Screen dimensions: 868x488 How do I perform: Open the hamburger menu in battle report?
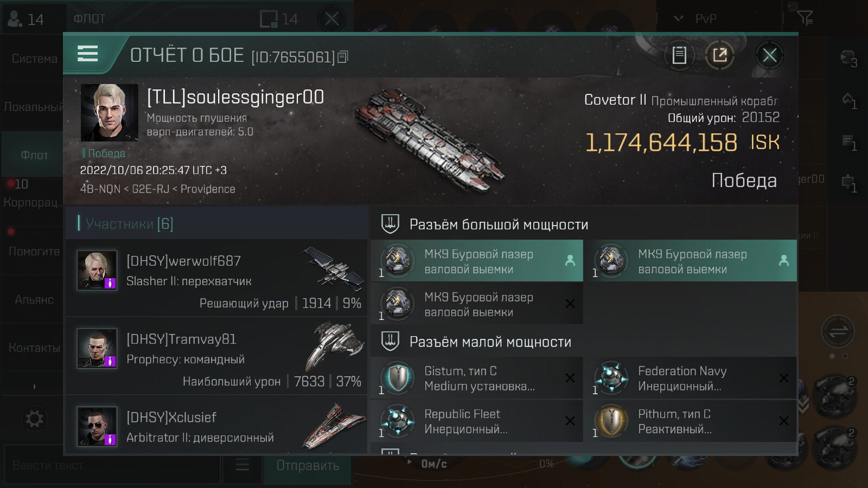(x=88, y=54)
